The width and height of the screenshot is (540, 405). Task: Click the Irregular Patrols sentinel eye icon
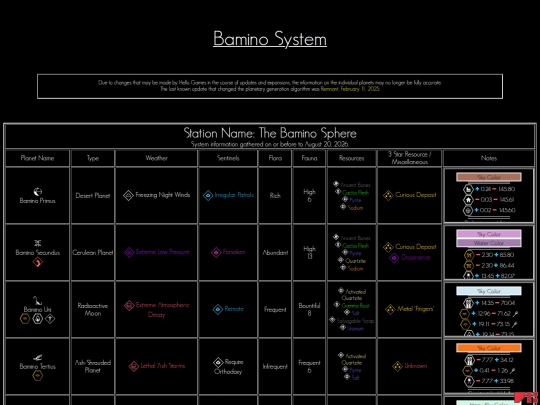[x=208, y=195]
